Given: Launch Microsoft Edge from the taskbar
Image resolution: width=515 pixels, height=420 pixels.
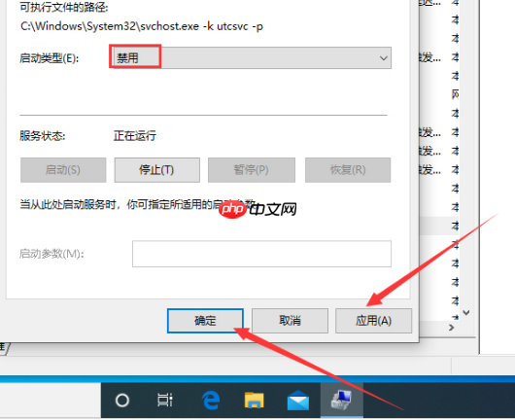Looking at the screenshot, I should coord(211,401).
